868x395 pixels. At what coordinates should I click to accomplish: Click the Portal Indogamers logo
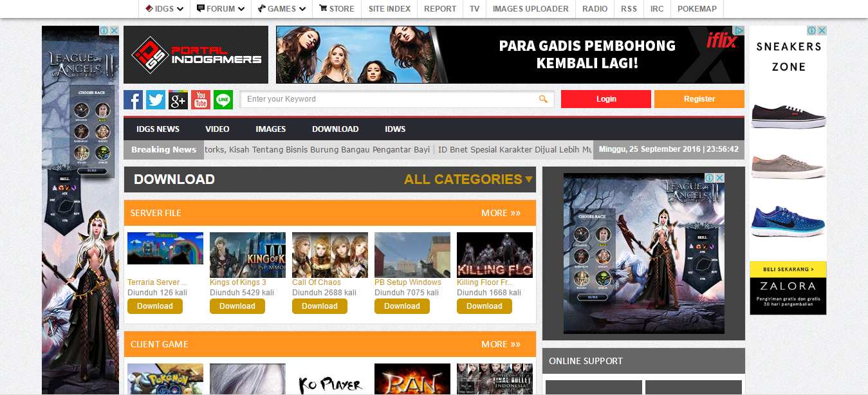pos(196,55)
